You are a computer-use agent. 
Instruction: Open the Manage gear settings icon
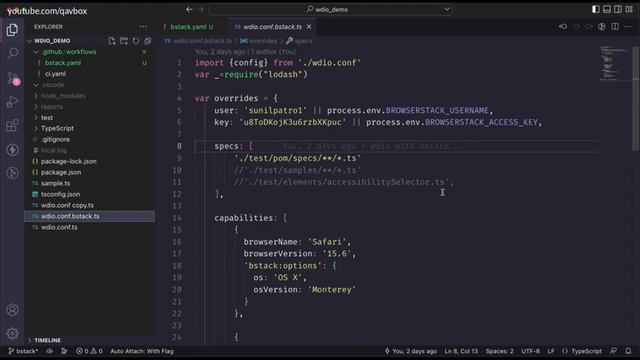(12, 333)
